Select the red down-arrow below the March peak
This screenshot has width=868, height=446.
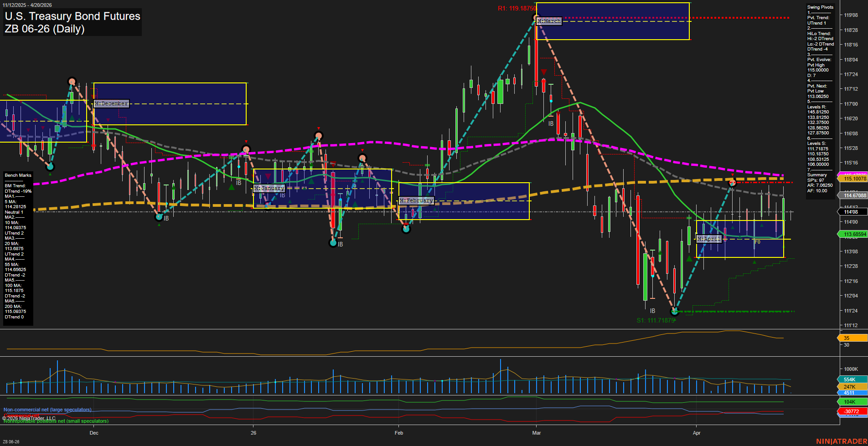click(x=544, y=72)
